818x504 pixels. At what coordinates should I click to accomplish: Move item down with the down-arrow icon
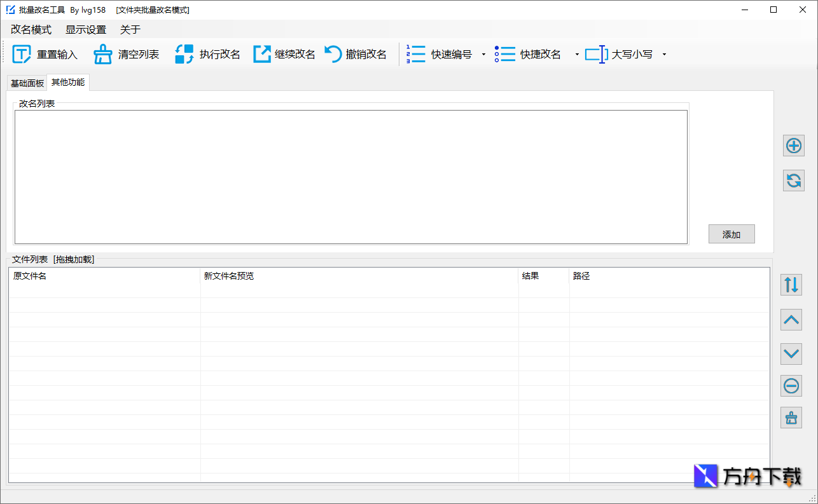791,353
